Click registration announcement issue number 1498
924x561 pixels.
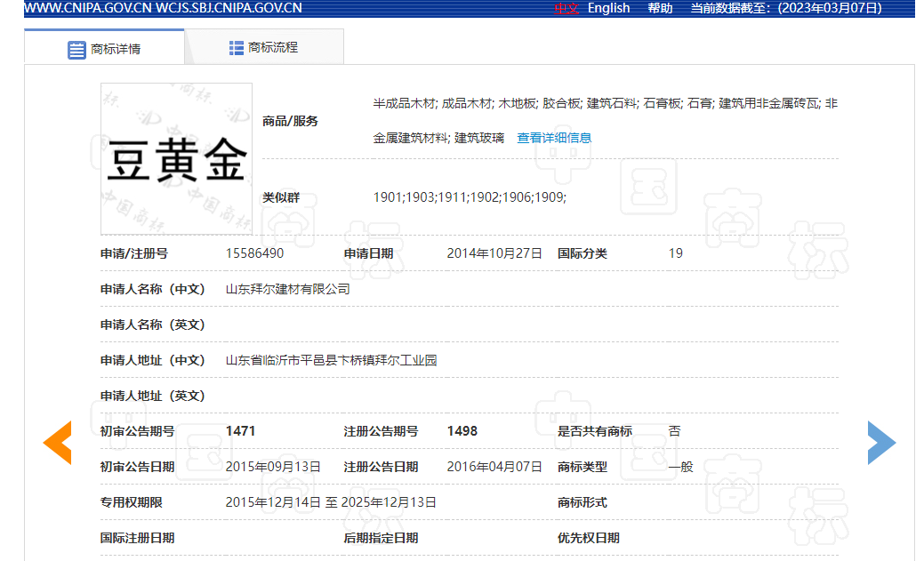click(x=462, y=431)
